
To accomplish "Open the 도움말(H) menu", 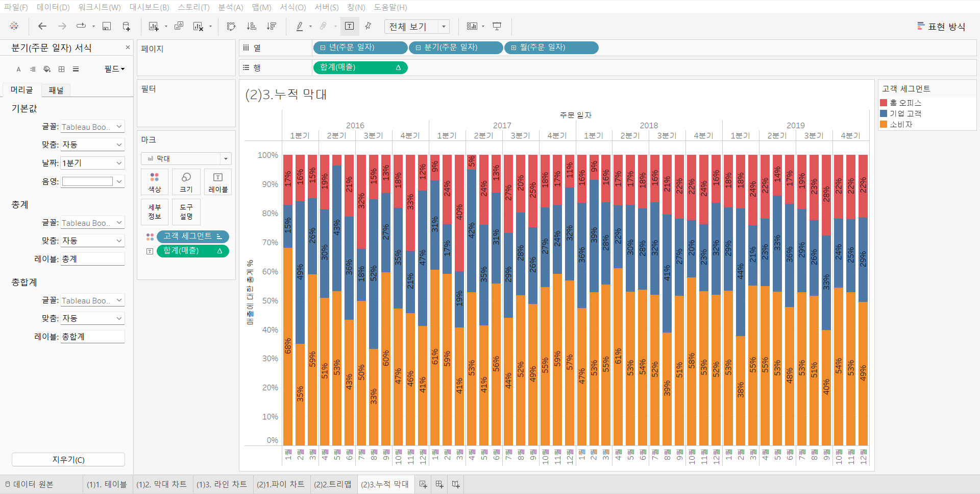I will 390,7.
